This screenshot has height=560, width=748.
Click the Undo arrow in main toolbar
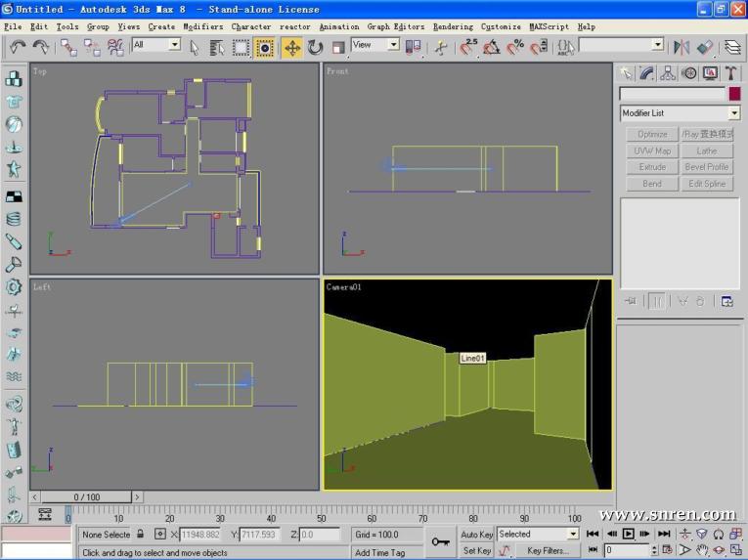tap(17, 46)
